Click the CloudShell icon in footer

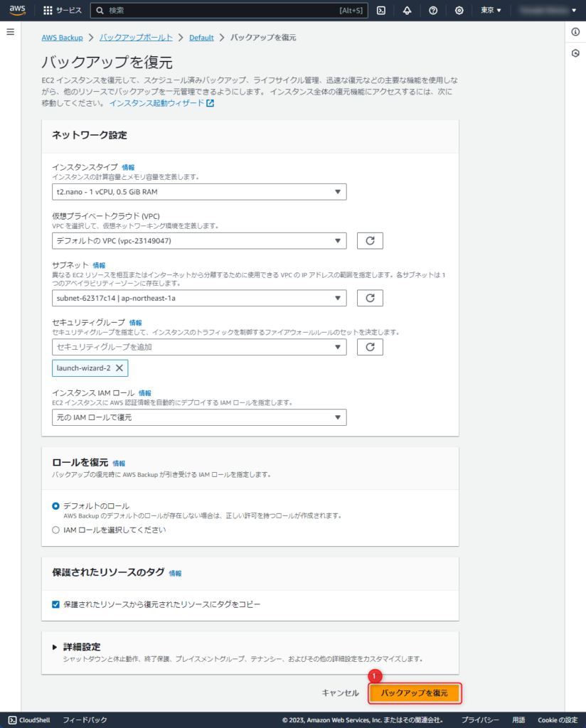pos(13,720)
